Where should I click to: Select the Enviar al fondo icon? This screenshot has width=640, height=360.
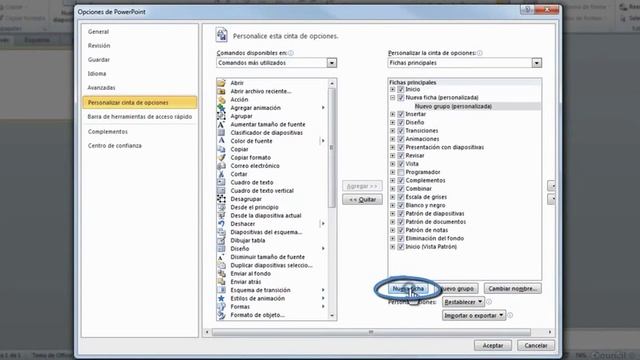click(221, 273)
